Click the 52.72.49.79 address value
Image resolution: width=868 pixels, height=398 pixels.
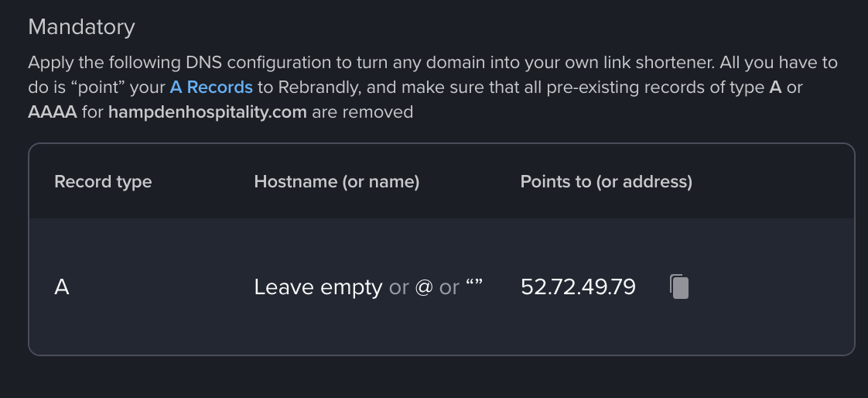[x=578, y=287]
